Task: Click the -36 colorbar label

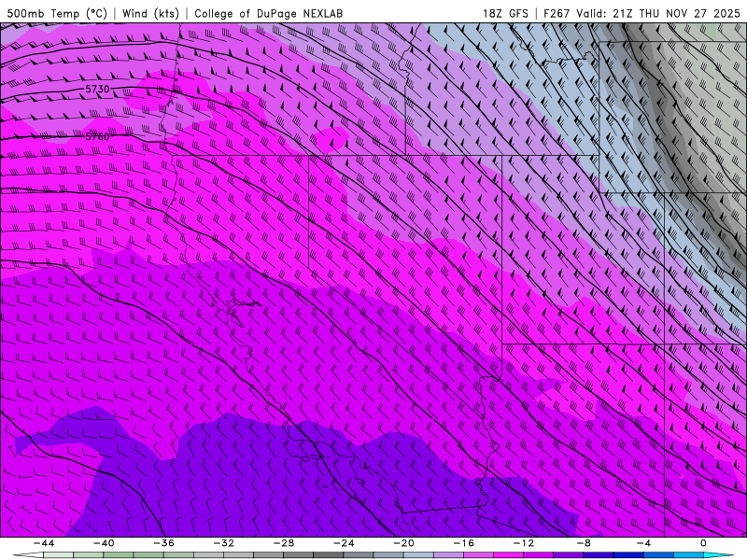Action: pyautogui.click(x=164, y=543)
